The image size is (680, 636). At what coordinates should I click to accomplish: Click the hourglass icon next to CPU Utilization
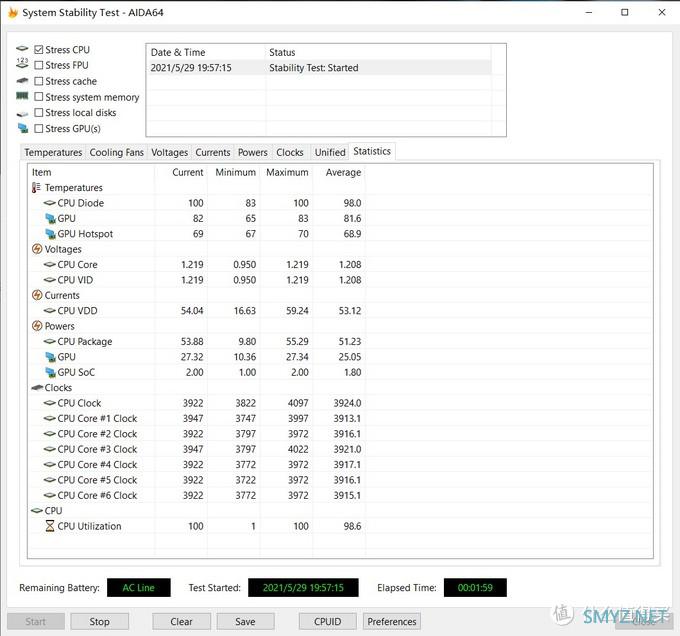tap(50, 526)
